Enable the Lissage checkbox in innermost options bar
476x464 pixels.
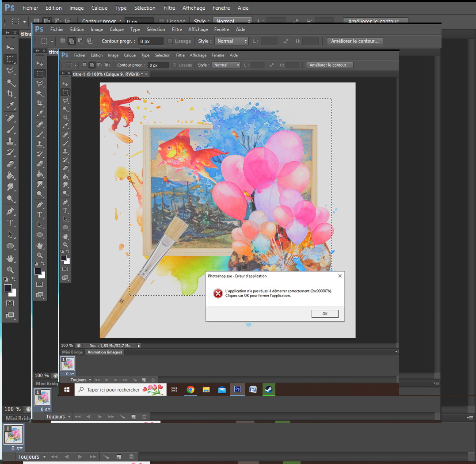pos(175,65)
